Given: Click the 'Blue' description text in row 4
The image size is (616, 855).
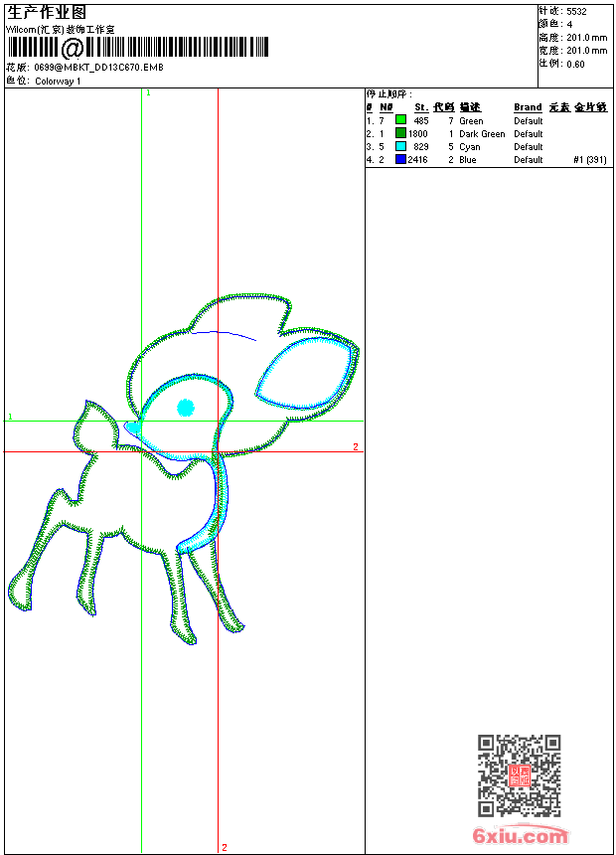Looking at the screenshot, I should [468, 160].
